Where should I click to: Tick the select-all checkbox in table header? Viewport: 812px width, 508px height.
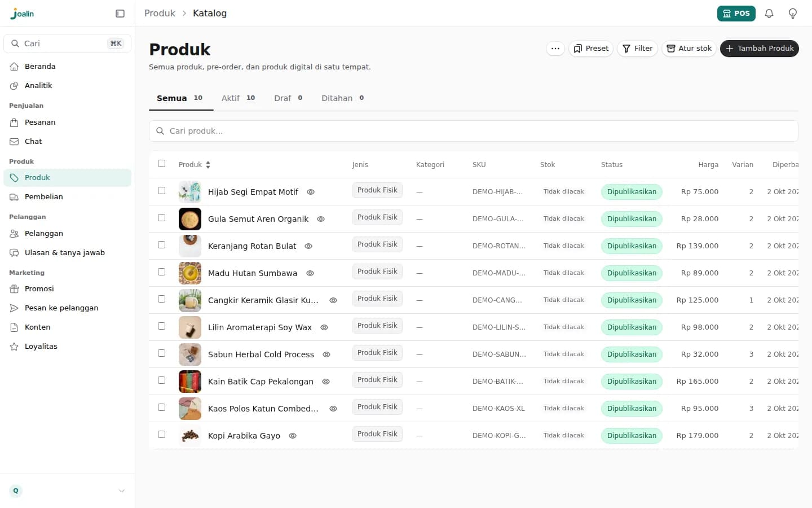(x=162, y=164)
